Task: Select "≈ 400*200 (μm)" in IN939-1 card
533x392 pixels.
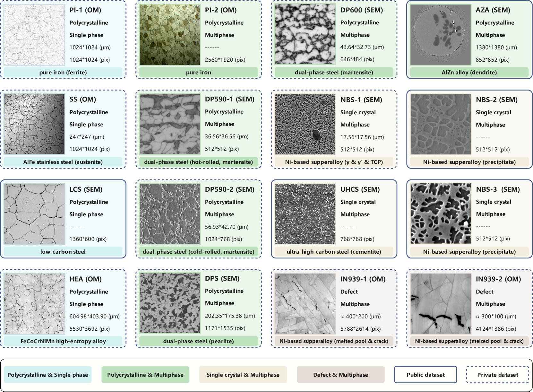Action: point(360,316)
